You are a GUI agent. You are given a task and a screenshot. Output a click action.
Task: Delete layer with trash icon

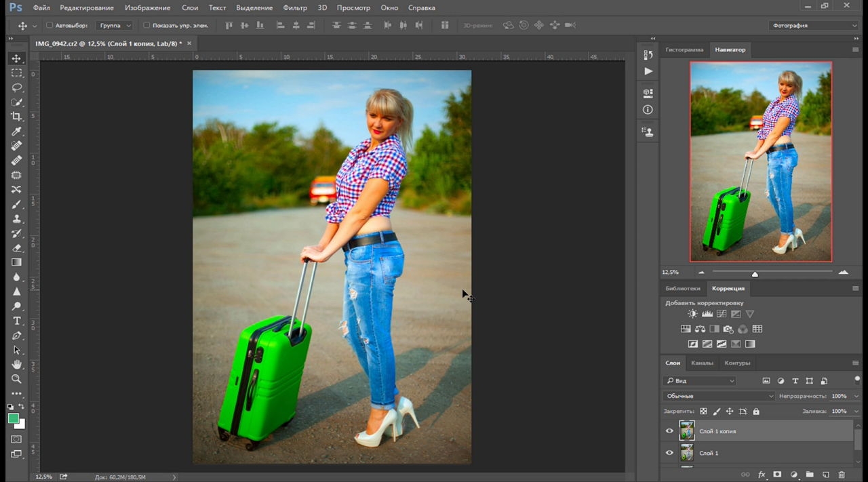842,475
